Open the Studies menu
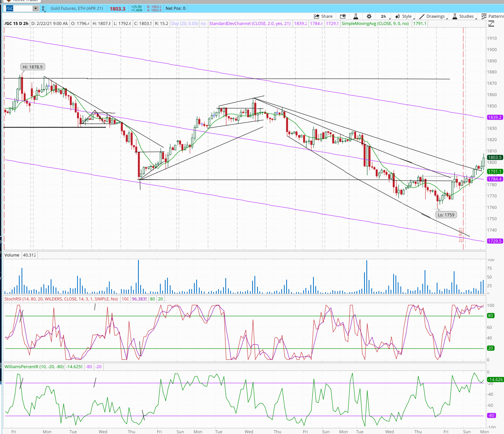The width and height of the screenshot is (504, 434). point(464,16)
